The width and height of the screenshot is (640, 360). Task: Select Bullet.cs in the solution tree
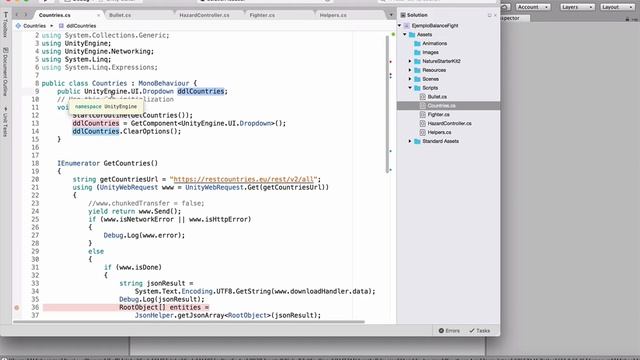coord(437,97)
